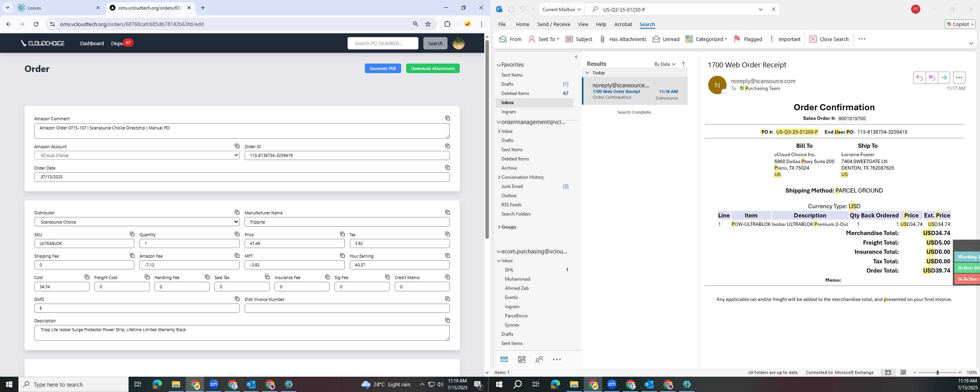Copy the Cost field value

(x=87, y=277)
